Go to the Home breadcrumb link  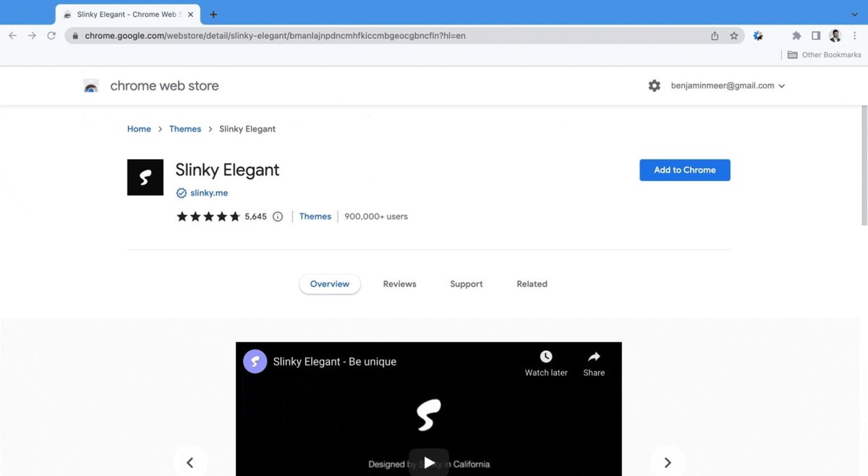click(139, 129)
